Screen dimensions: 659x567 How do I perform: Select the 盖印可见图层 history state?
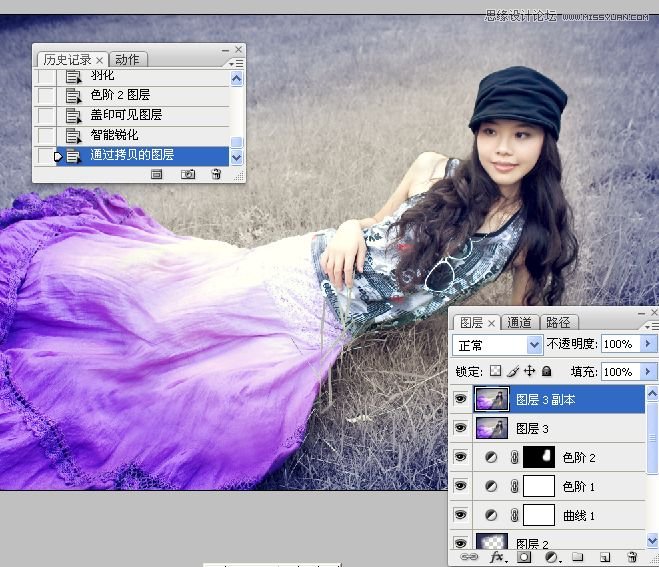tap(125, 115)
